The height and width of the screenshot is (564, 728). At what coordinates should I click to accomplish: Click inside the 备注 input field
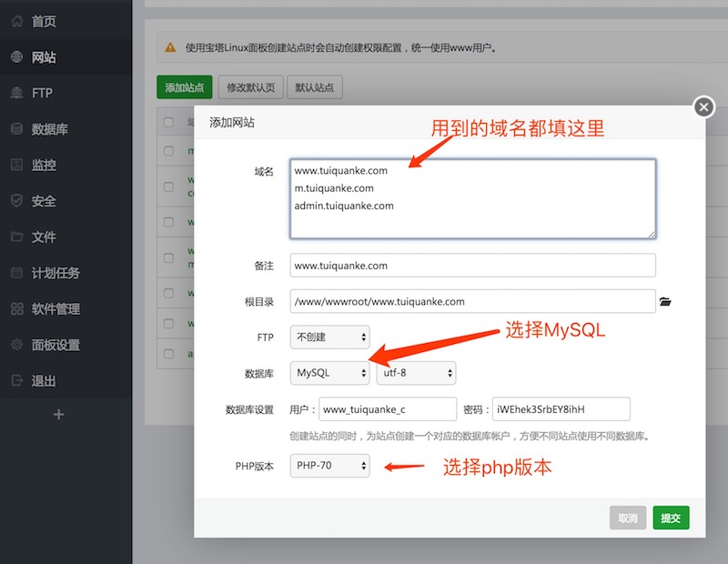pyautogui.click(x=472, y=266)
